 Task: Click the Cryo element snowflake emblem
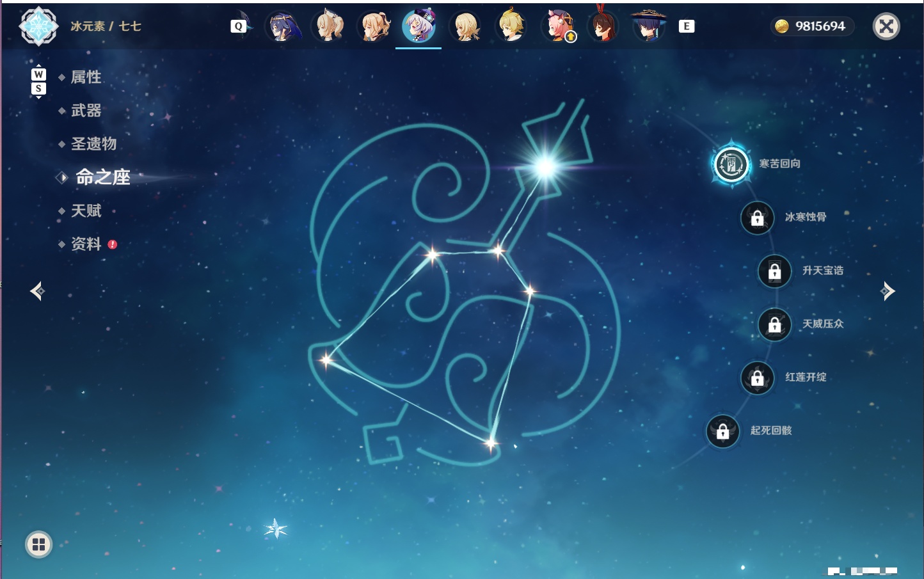[x=38, y=26]
